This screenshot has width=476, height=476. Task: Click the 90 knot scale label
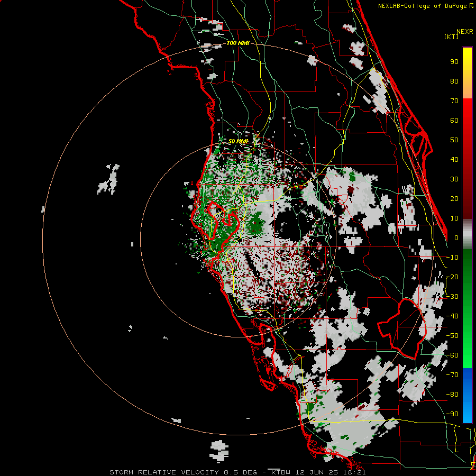tap(454, 62)
